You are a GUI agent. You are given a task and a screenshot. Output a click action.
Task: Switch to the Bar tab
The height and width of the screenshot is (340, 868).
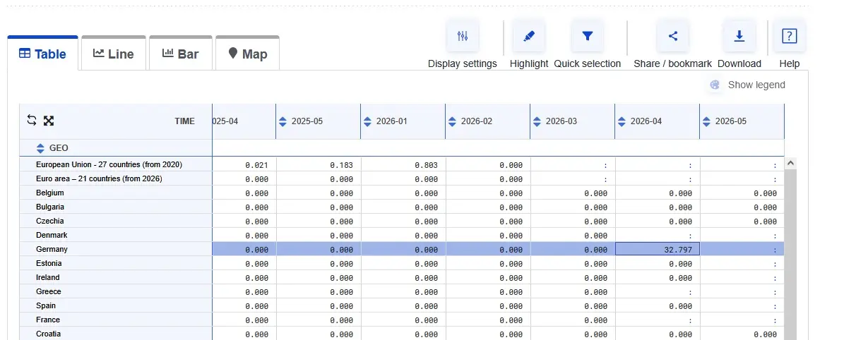point(181,54)
